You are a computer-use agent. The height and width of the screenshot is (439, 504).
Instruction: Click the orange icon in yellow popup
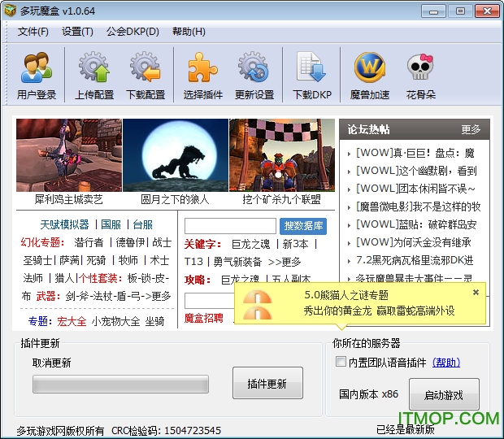[258, 304]
